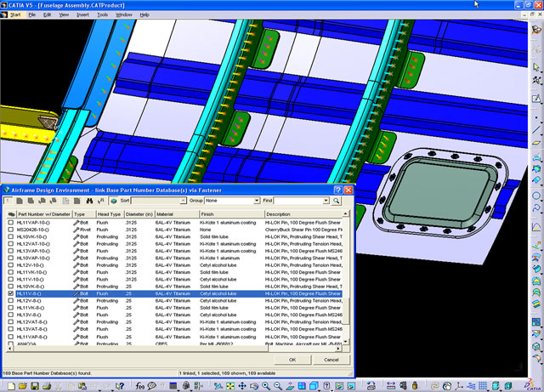This screenshot has height=392, width=544.
Task: Click the axis system icon in bottom toolbar
Action: pos(459,386)
